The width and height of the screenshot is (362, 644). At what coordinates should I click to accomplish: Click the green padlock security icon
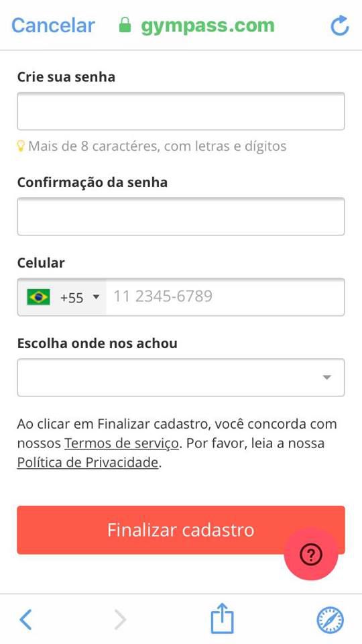[x=125, y=25]
